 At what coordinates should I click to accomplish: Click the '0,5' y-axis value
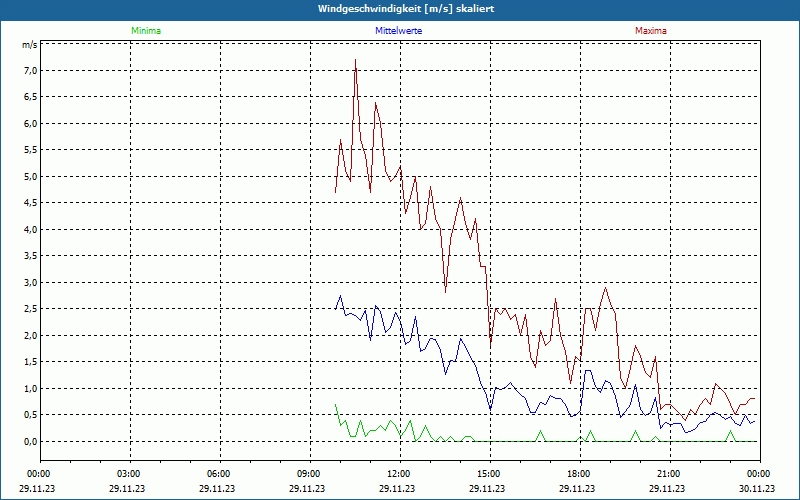31,415
